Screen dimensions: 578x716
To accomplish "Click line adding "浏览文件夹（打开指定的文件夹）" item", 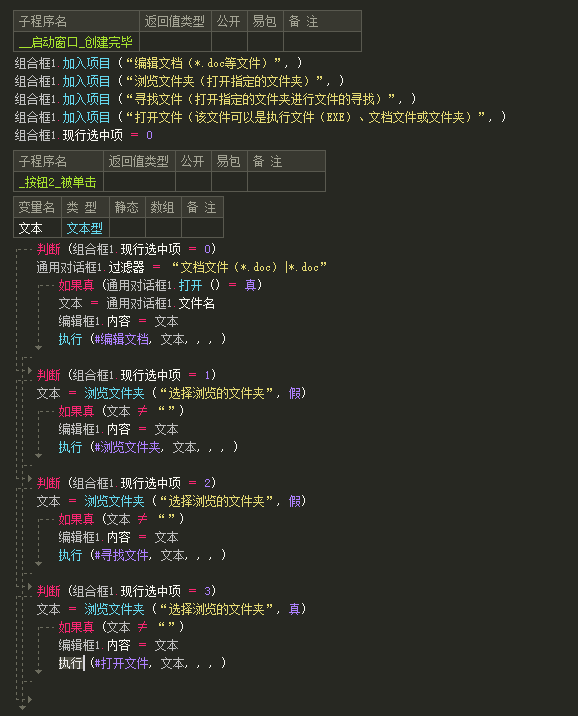I will (x=179, y=81).
